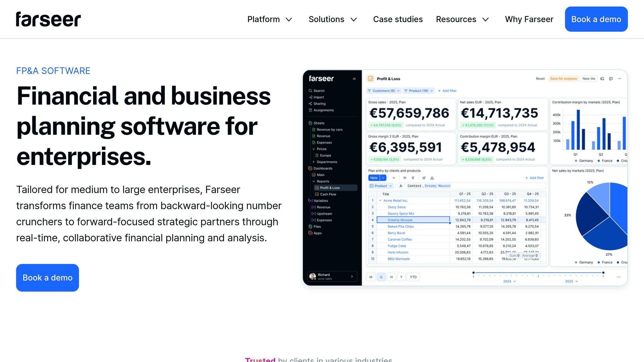Open the Product (16) filter dropdown
The image size is (644, 362).
click(419, 91)
